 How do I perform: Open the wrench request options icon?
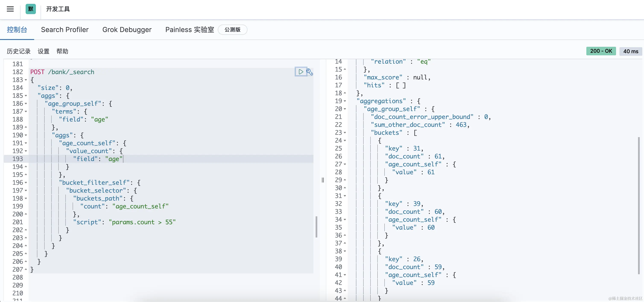[x=309, y=72]
